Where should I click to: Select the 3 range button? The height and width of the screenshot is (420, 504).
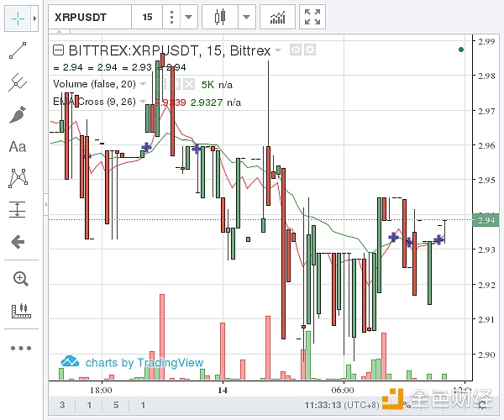point(62,405)
